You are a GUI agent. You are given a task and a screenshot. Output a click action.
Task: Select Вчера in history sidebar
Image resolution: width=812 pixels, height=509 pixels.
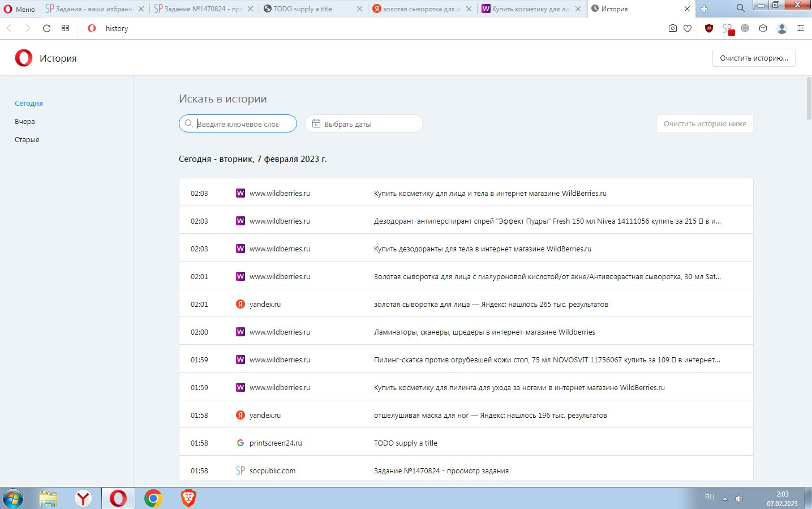coord(25,121)
